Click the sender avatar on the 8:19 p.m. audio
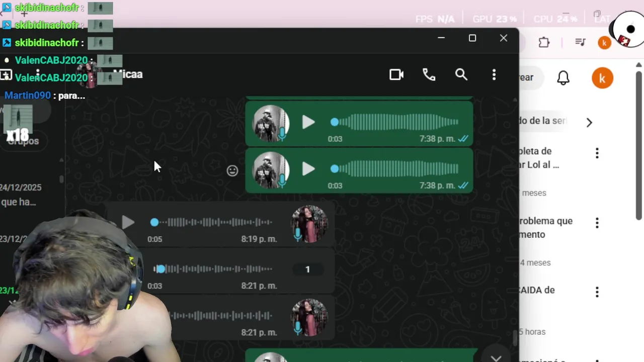Screen dimensions: 644x362 click(309, 224)
